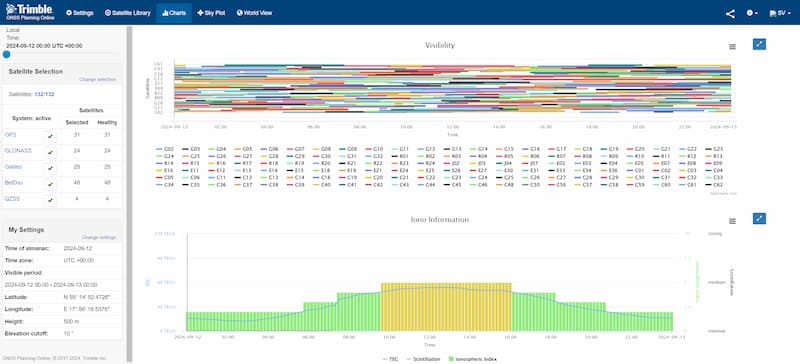Image resolution: width=800 pixels, height=364 pixels.
Task: Click the Visibility chart title
Action: [x=440, y=45]
